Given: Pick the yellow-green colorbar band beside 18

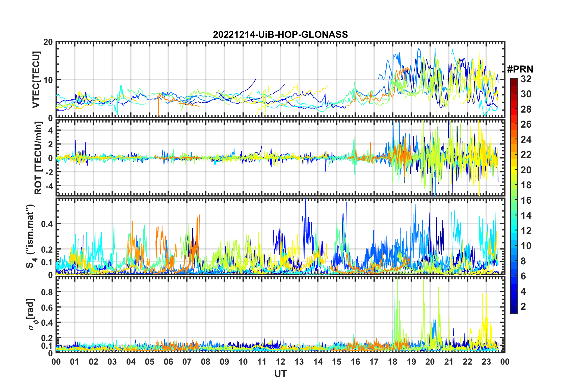Looking at the screenshot, I should tap(514, 185).
